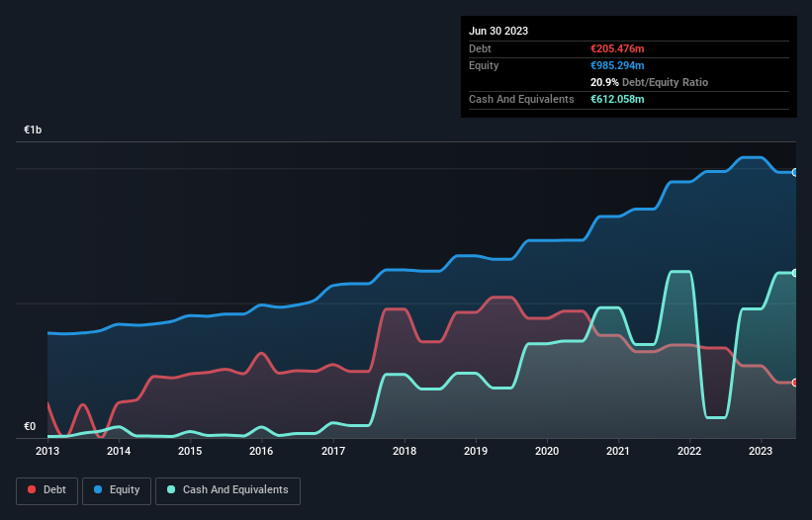Click the 2019 x-axis label
Image resolution: width=812 pixels, height=520 pixels.
click(476, 451)
